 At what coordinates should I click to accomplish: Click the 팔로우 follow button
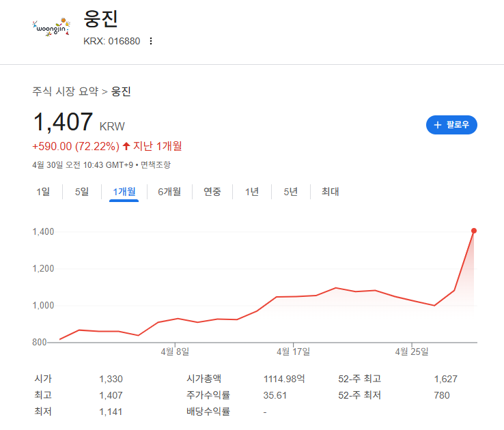pyautogui.click(x=451, y=125)
